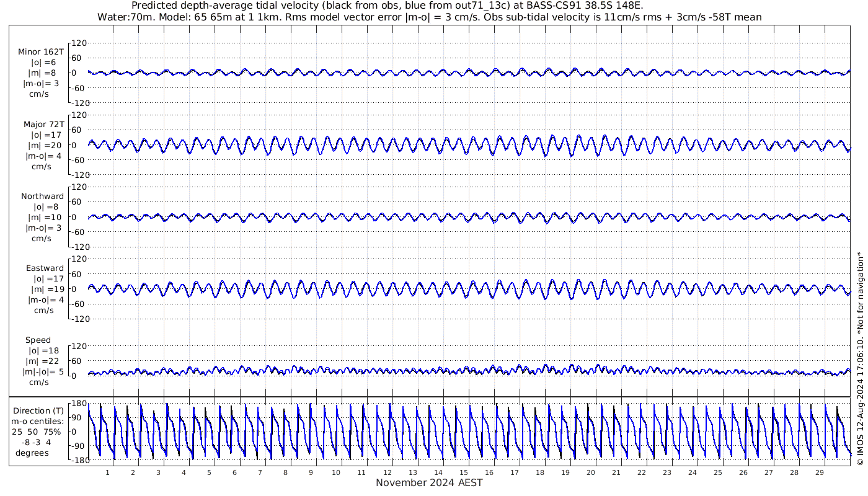Click the '120' tick of the Speed panel

coord(79,346)
